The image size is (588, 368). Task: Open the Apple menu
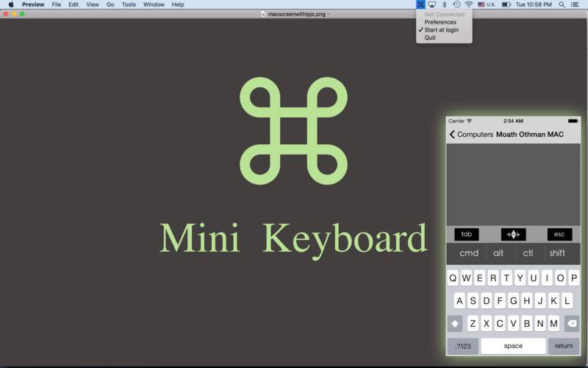tap(11, 4)
